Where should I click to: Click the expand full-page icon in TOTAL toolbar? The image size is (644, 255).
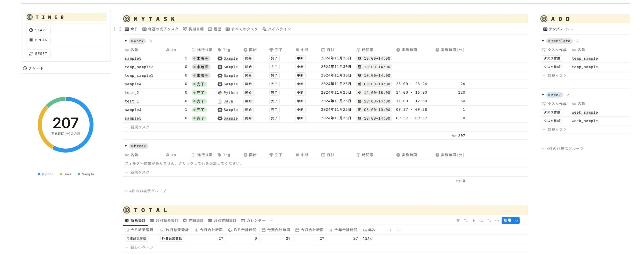(489, 220)
